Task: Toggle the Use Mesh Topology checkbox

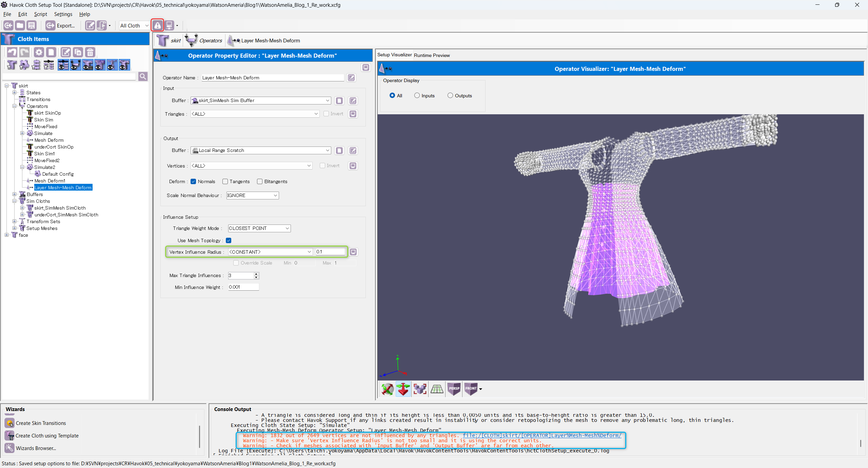Action: [229, 240]
